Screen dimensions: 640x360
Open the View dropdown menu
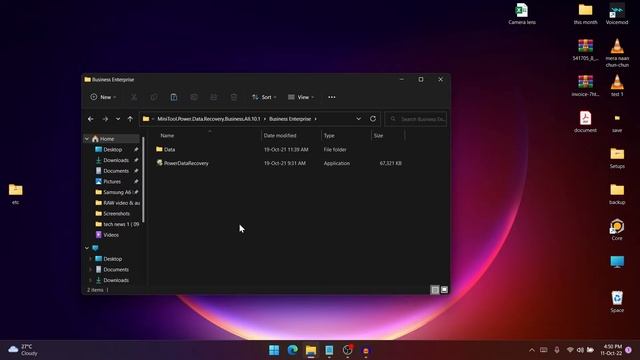tap(301, 97)
